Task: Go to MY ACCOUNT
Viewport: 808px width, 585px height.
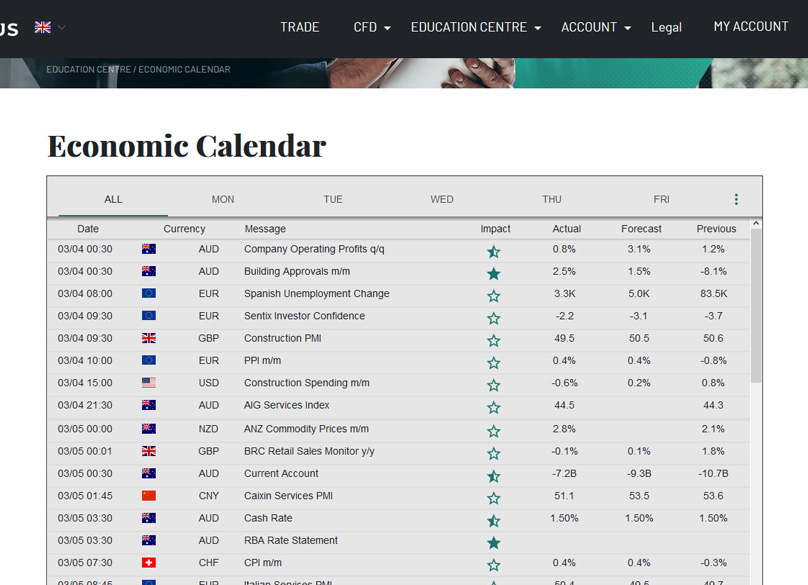Action: coord(751,27)
